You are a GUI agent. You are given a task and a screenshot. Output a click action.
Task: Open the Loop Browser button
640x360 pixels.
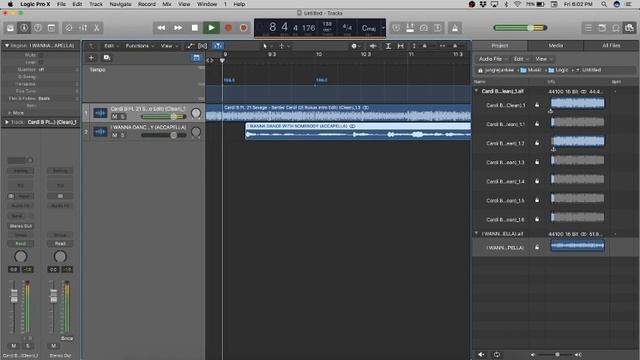[x=616, y=28]
